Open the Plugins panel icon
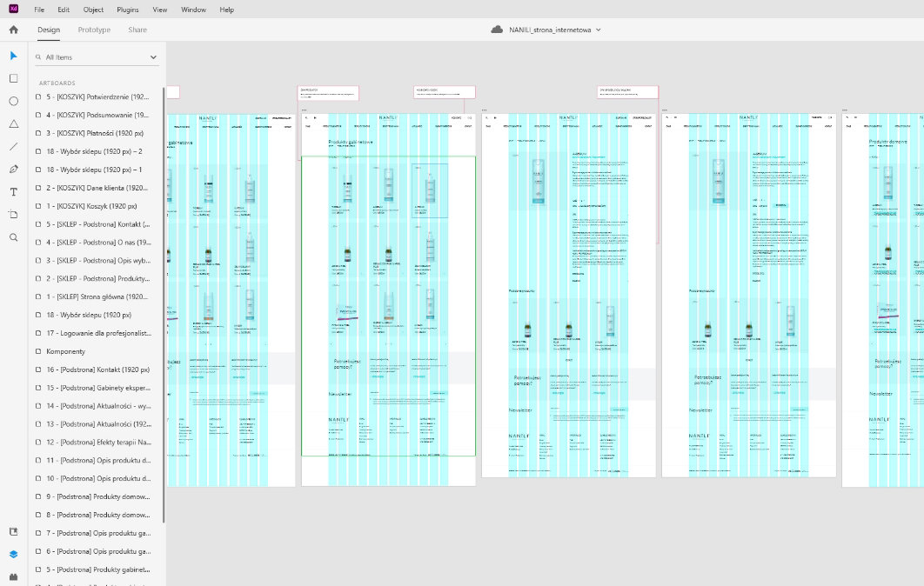Viewport: 924px width, 586px height. point(13,576)
